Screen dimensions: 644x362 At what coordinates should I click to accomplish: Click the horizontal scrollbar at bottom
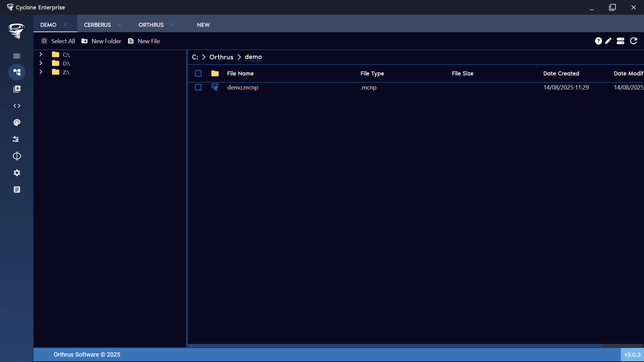[x=396, y=345]
